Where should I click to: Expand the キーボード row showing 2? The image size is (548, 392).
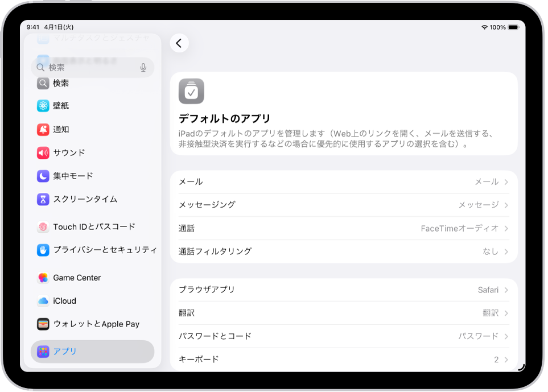pos(505,359)
